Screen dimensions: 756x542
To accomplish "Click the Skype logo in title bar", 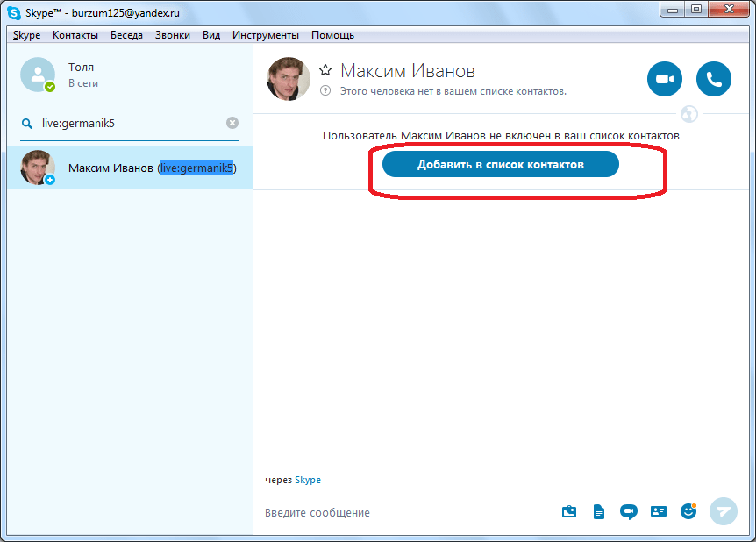I will pos(14,13).
